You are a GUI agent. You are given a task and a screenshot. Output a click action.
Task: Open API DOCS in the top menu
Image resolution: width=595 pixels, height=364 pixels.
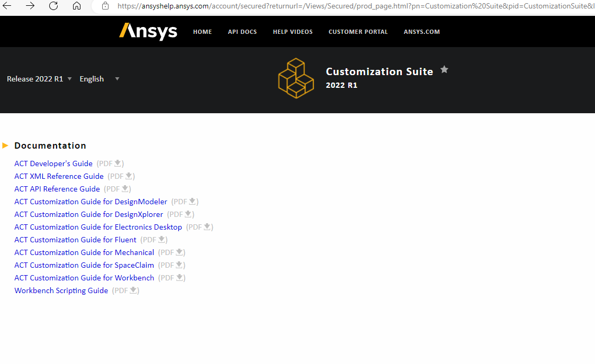(242, 32)
